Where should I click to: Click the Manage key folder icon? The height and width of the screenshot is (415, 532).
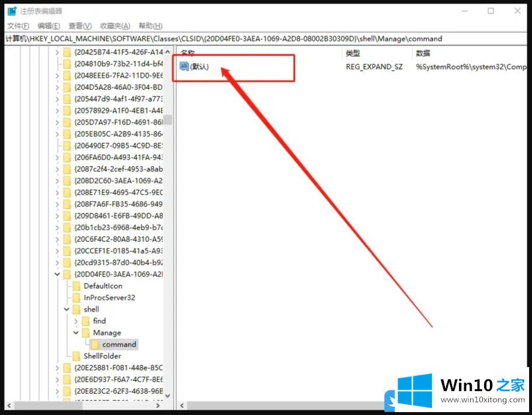pyautogui.click(x=85, y=333)
